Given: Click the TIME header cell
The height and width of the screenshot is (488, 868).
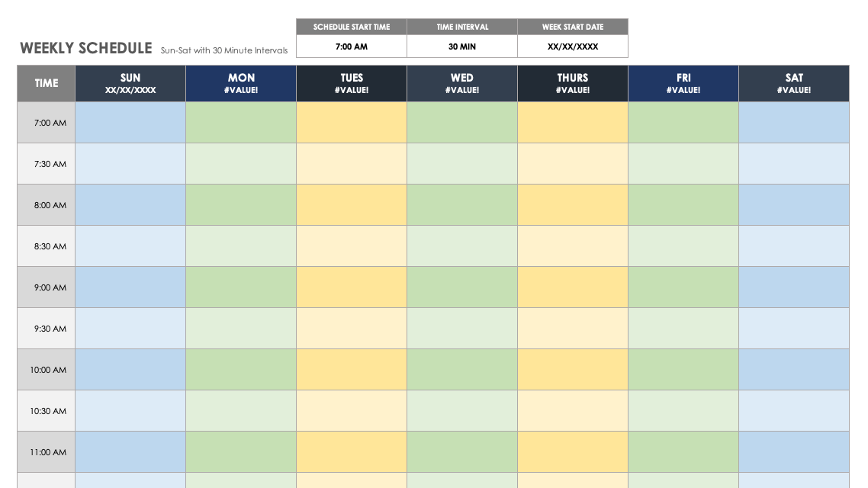Looking at the screenshot, I should [x=47, y=83].
